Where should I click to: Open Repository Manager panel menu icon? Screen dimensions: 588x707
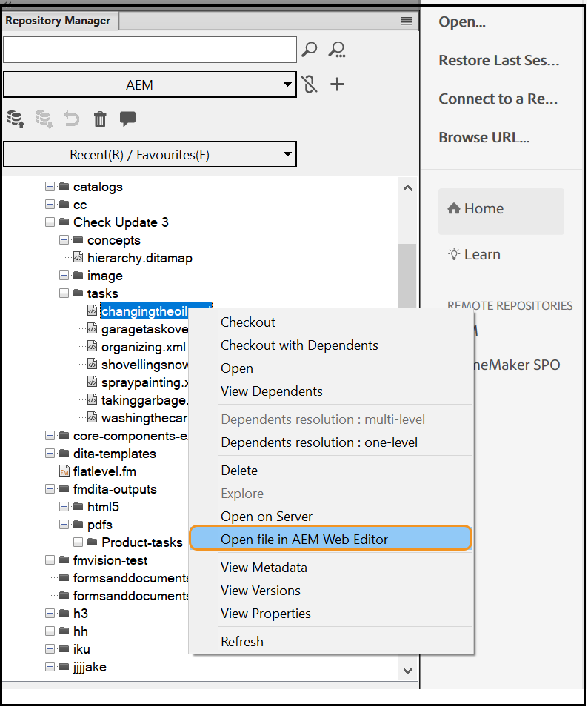[406, 21]
